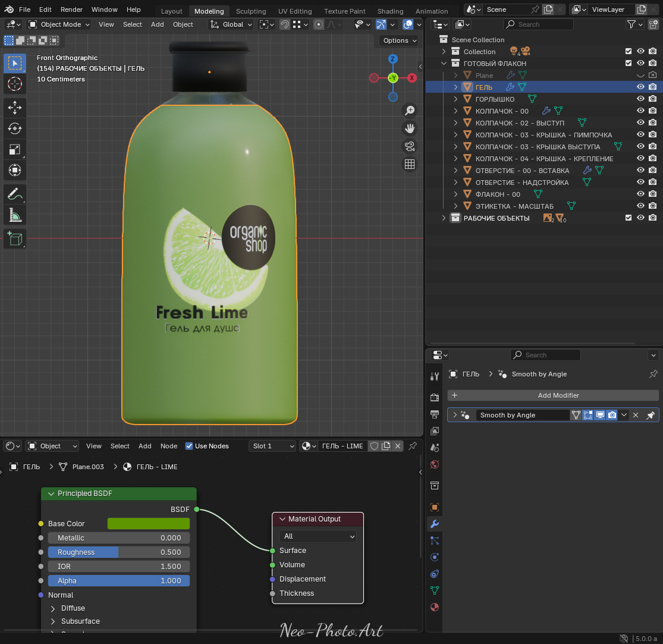Select the Rotate tool

[15, 128]
